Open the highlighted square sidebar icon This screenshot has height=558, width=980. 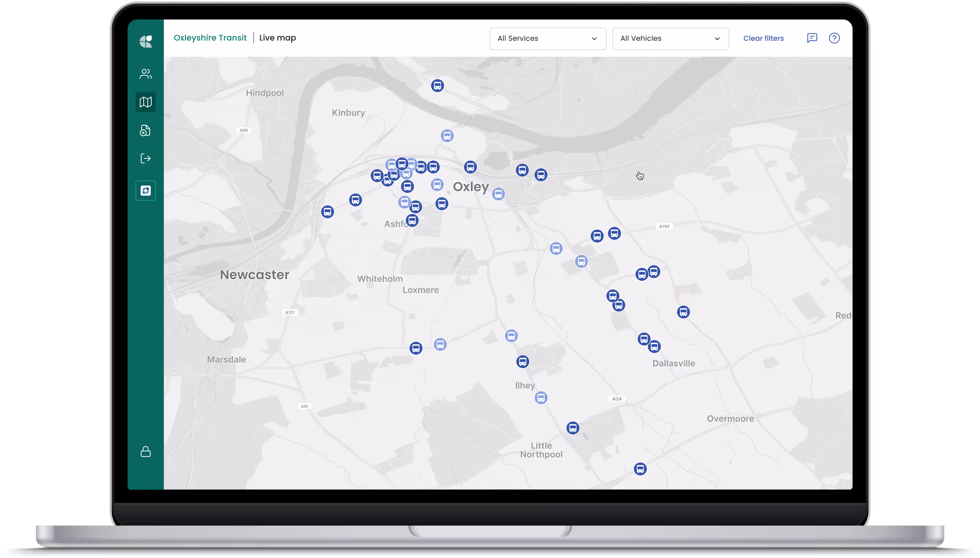[146, 191]
